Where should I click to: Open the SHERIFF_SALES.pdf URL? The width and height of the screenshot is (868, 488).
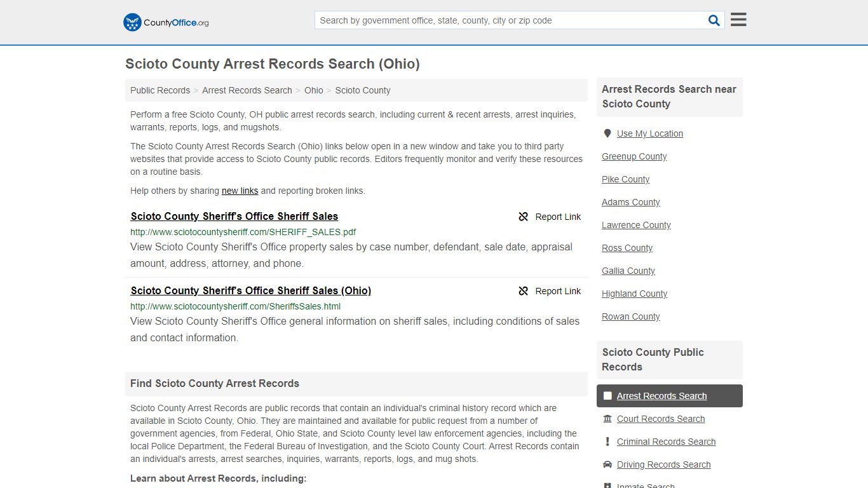(x=243, y=232)
